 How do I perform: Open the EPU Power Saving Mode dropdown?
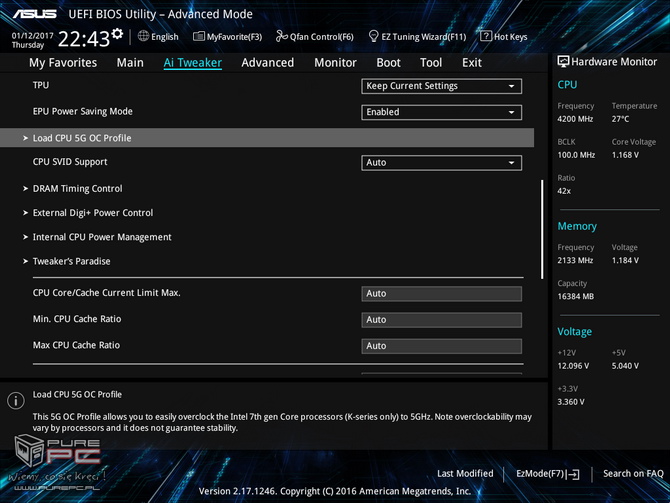[x=441, y=112]
